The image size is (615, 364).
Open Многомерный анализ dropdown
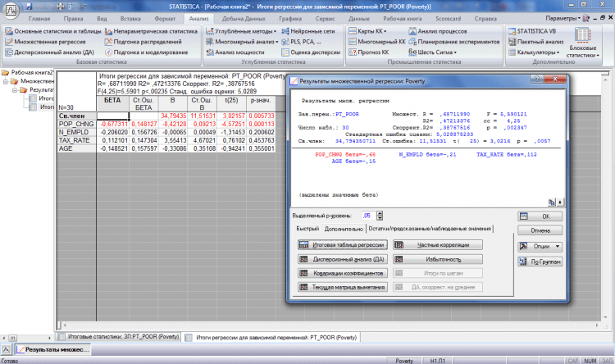[242, 42]
